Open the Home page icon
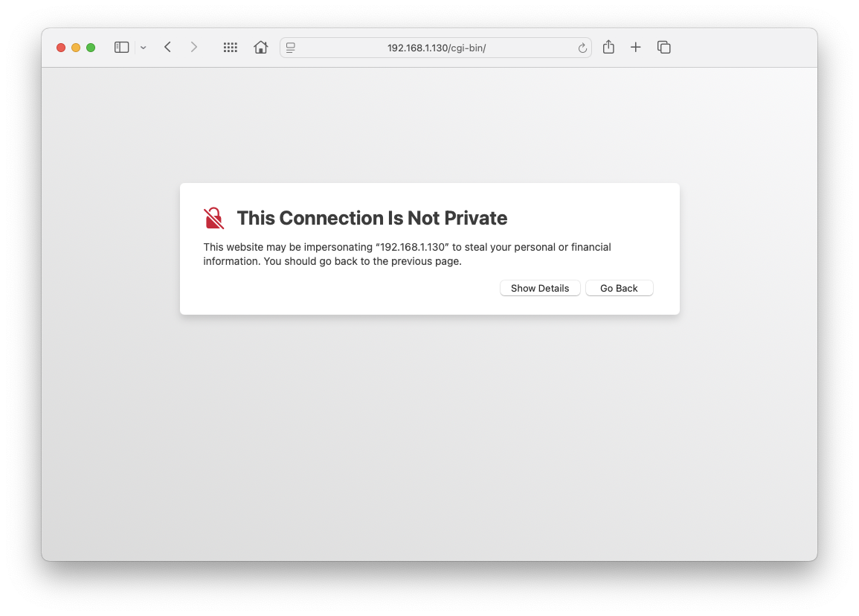This screenshot has width=859, height=616. coord(261,48)
